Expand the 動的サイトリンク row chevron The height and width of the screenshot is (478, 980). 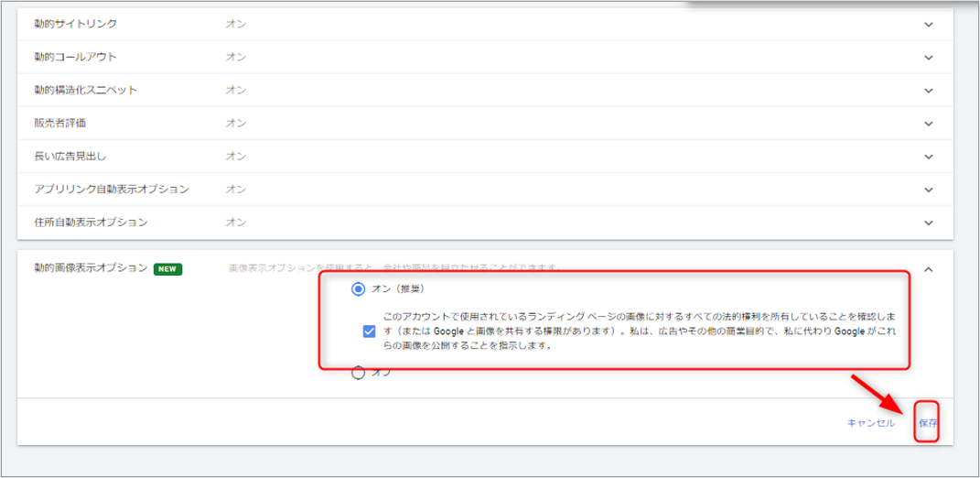(928, 24)
